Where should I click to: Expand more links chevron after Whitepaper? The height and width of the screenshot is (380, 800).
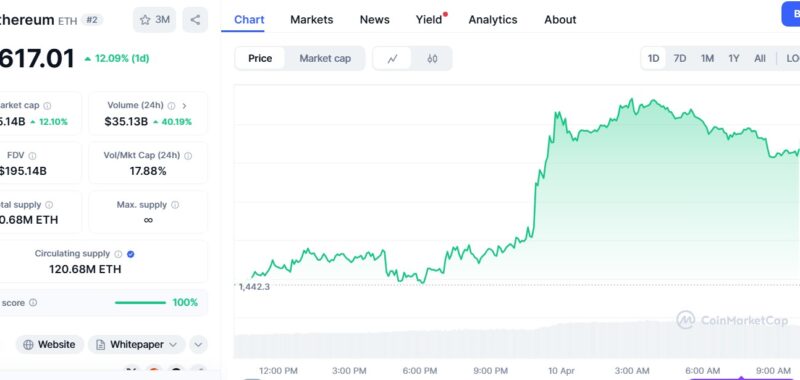coord(198,345)
